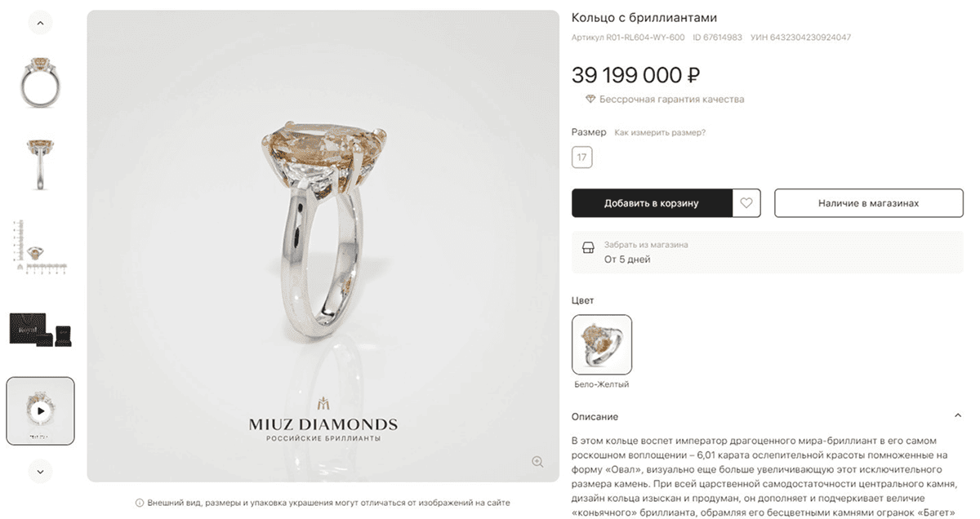Viewport: 980px width, 519px height.
Task: Click the Бессрочная гарантия качества text
Action: click(671, 100)
